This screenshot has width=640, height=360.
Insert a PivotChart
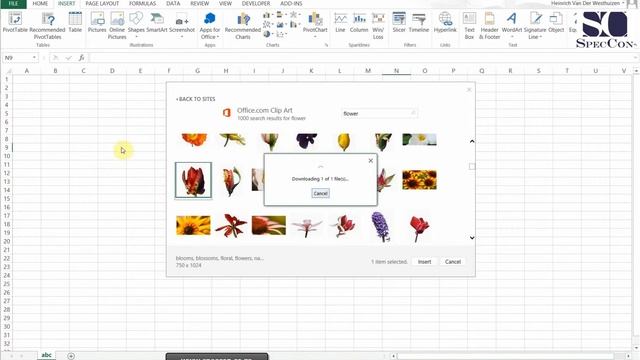pos(315,24)
